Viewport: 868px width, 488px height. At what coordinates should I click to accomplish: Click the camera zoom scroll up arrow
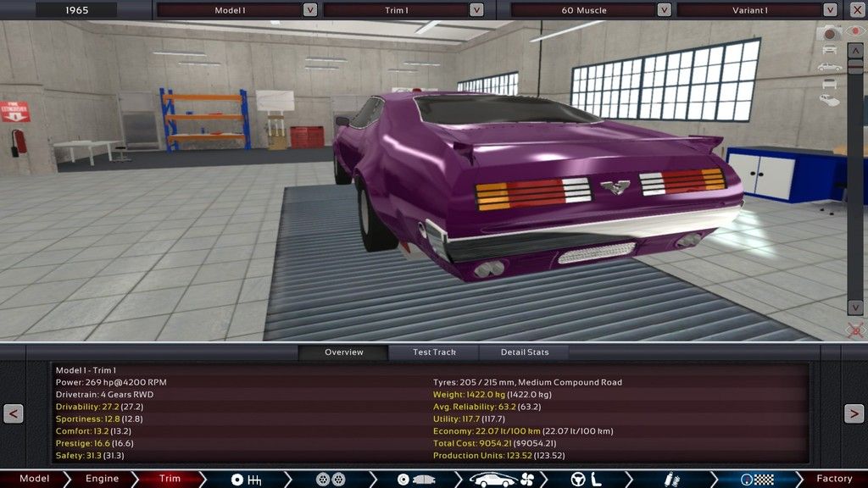point(855,51)
